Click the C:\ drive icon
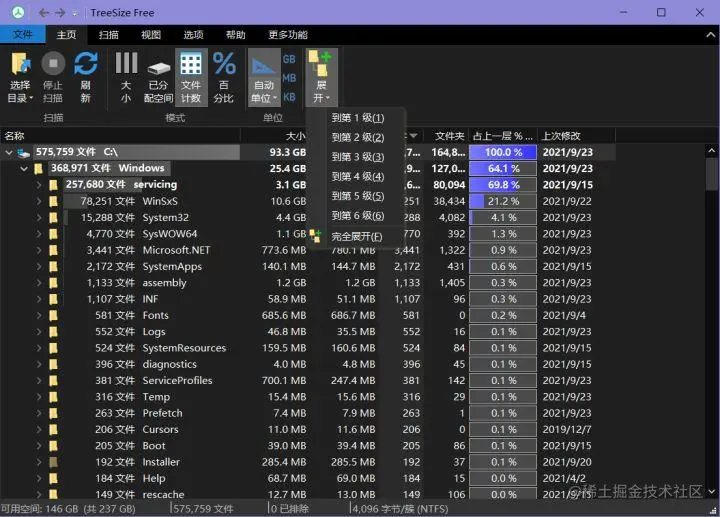This screenshot has width=720, height=517. tap(23, 152)
